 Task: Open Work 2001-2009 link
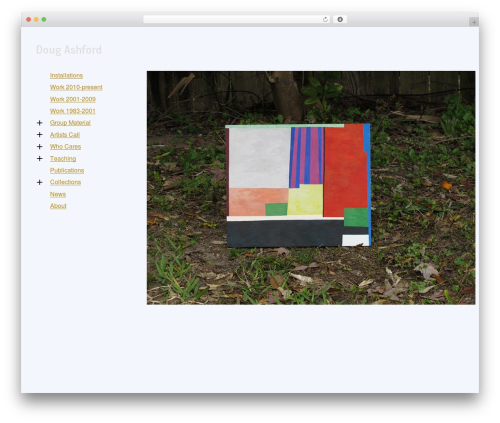(73, 99)
